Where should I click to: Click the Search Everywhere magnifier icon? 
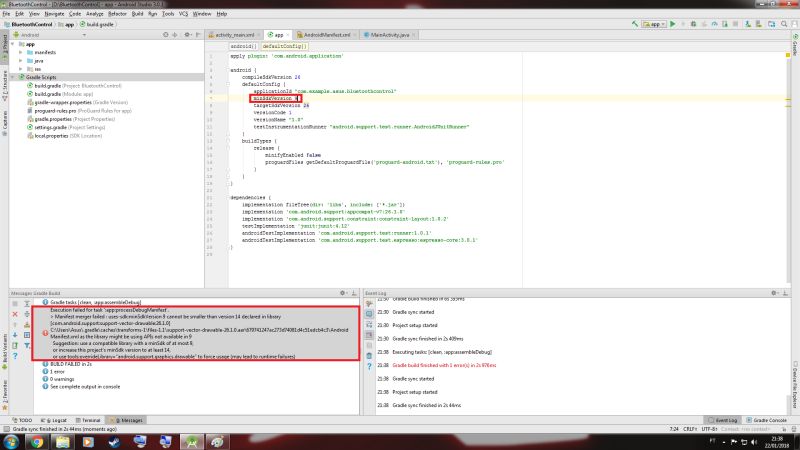(x=784, y=24)
